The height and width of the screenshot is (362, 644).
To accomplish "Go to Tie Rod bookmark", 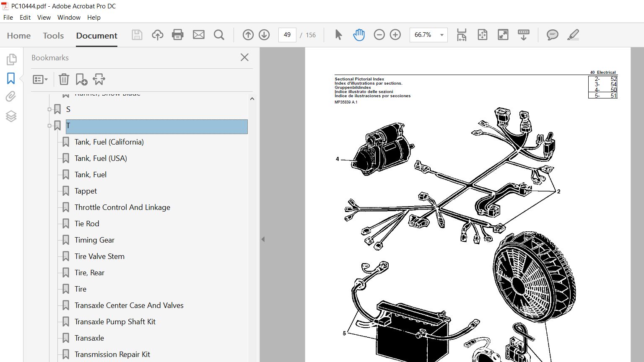I will click(x=87, y=224).
